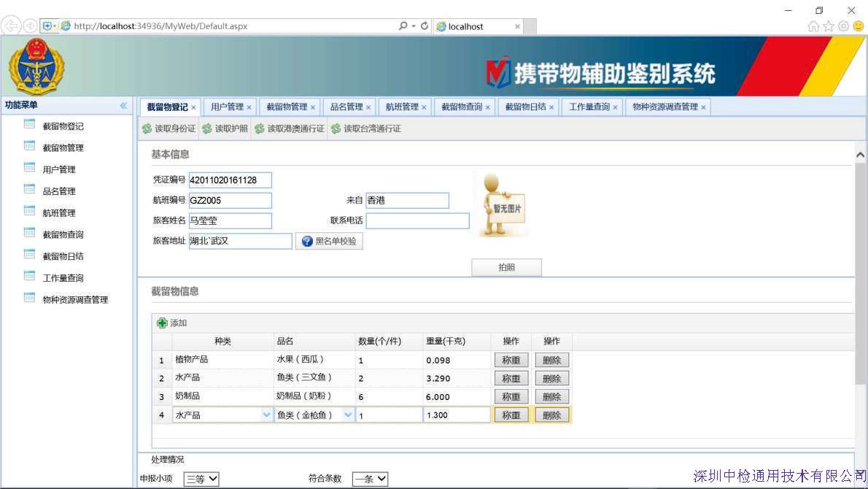The height and width of the screenshot is (489, 868).
Task: Click the 拍照 photo button
Action: click(x=506, y=267)
